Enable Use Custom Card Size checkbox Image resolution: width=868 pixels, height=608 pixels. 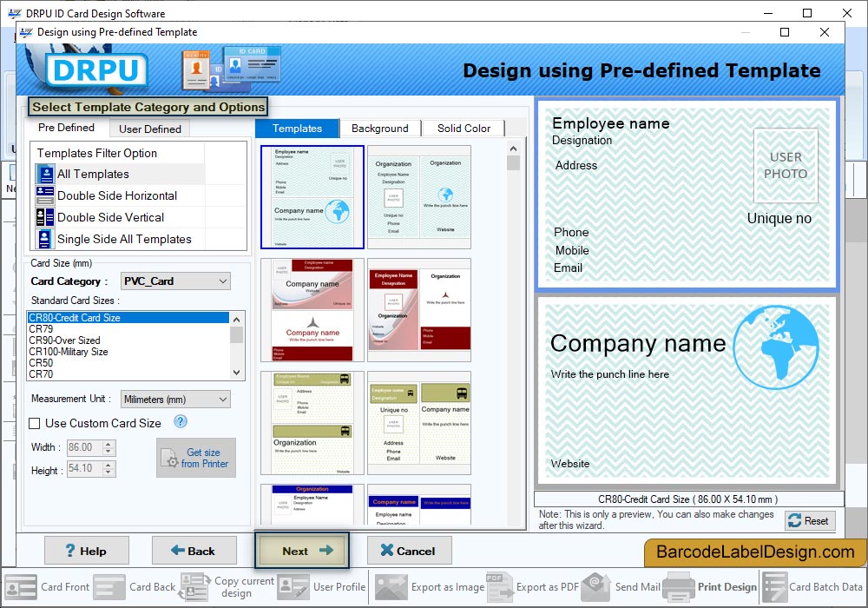[35, 423]
